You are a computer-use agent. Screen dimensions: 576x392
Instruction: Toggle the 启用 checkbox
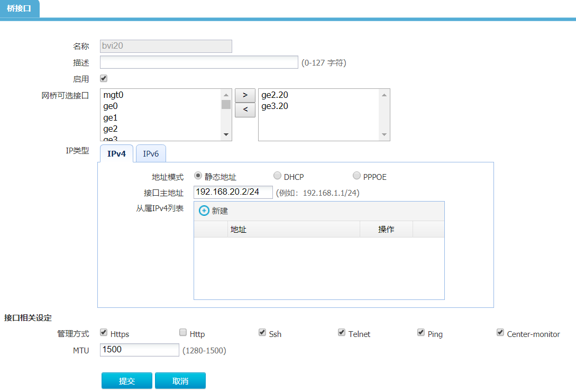tap(104, 78)
